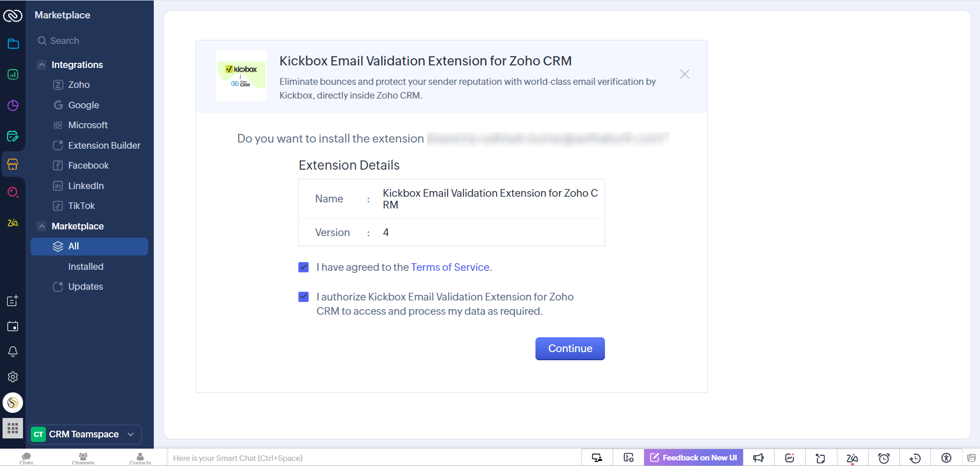Select Installed under Marketplace

[x=86, y=267]
